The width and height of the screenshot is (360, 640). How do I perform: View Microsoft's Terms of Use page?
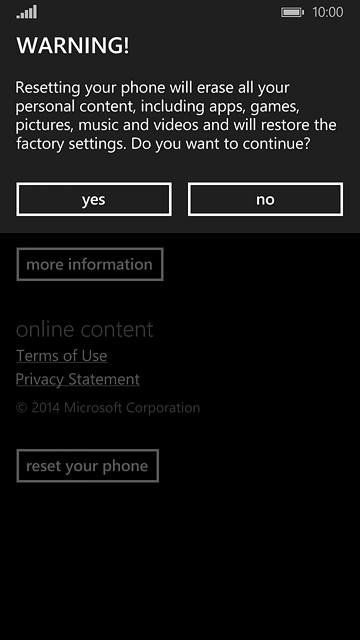(x=62, y=356)
